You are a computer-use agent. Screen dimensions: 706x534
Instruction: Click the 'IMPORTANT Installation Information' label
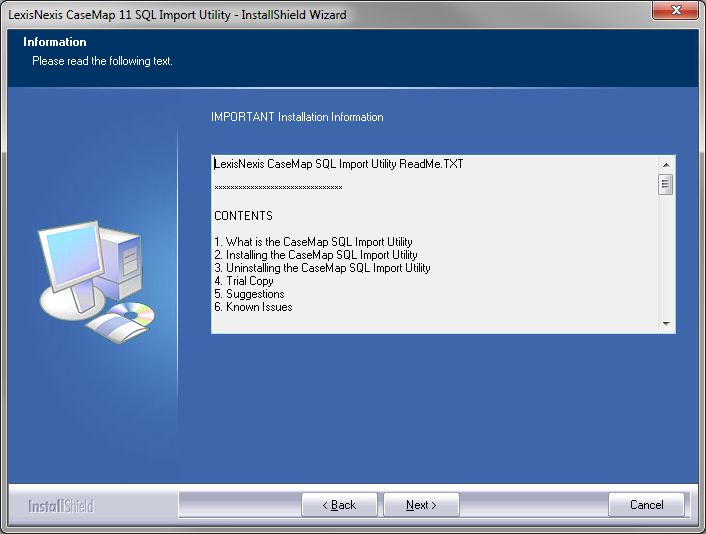coord(297,117)
